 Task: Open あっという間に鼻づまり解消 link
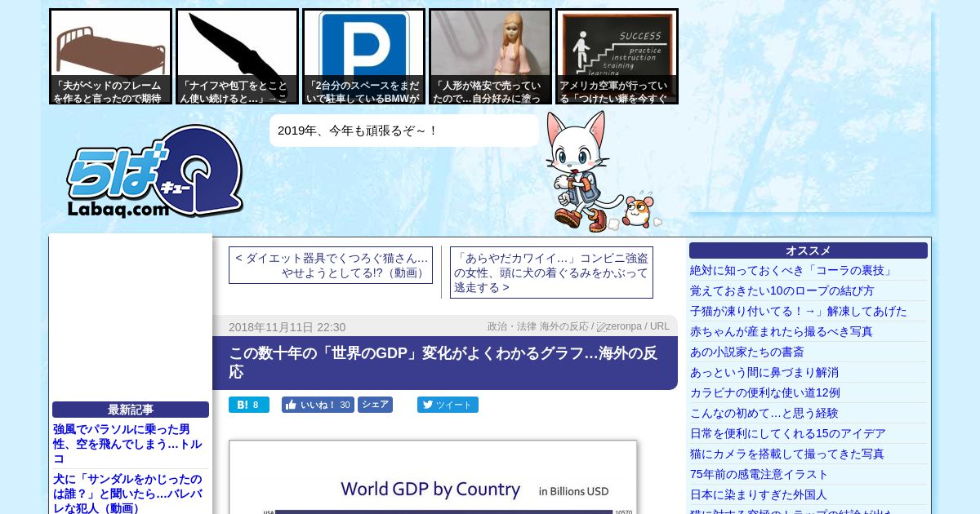click(x=764, y=372)
